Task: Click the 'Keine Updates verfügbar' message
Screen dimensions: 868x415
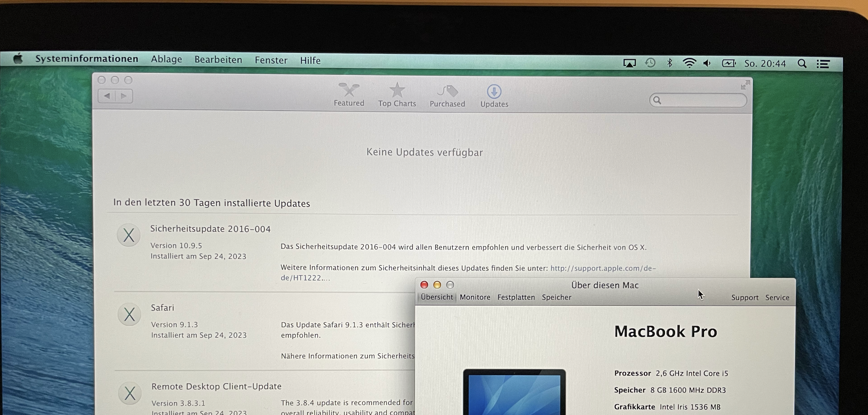Action: coord(425,152)
